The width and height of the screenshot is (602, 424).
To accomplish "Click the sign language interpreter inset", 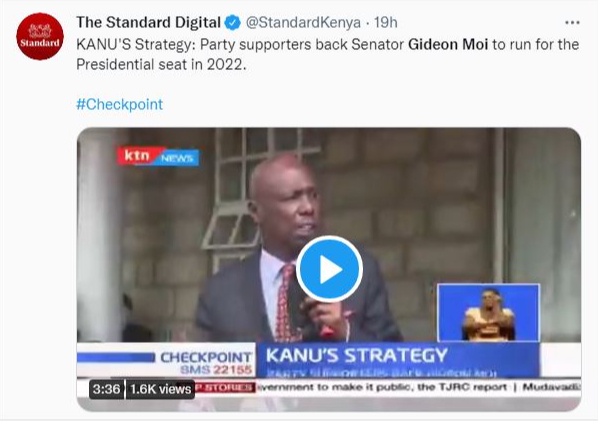I will pyautogui.click(x=488, y=313).
